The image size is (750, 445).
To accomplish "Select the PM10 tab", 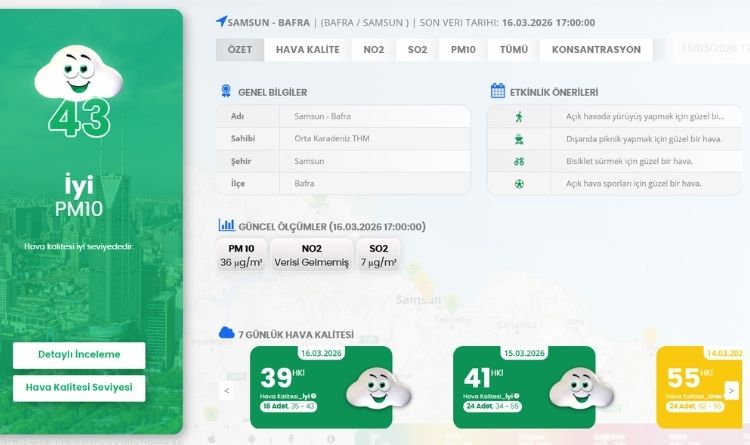I will [462, 49].
